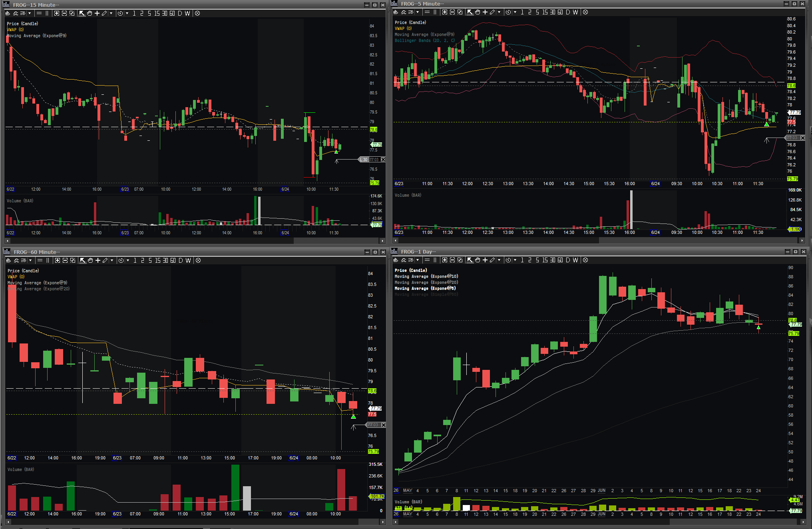Zoom in on the 5 Minute chart

(444, 12)
